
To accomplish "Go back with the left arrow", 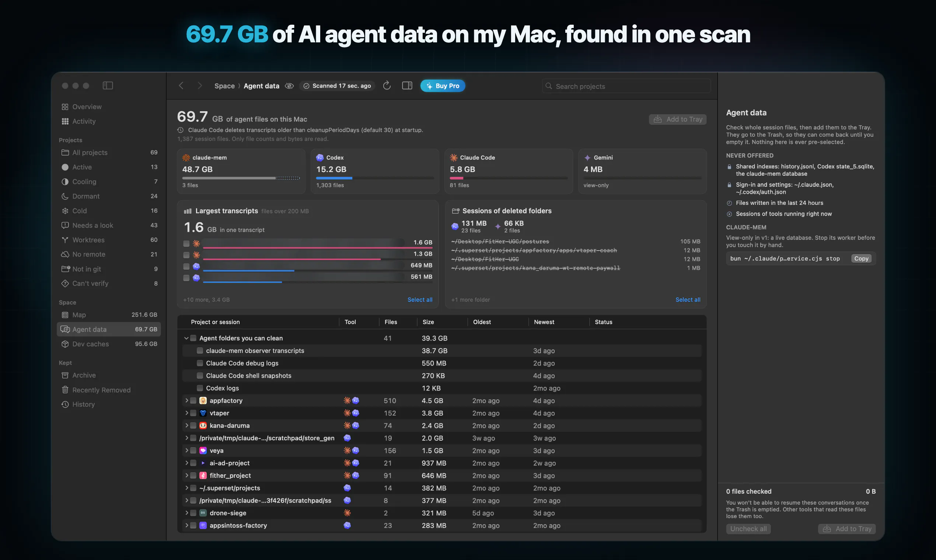I will pos(181,86).
